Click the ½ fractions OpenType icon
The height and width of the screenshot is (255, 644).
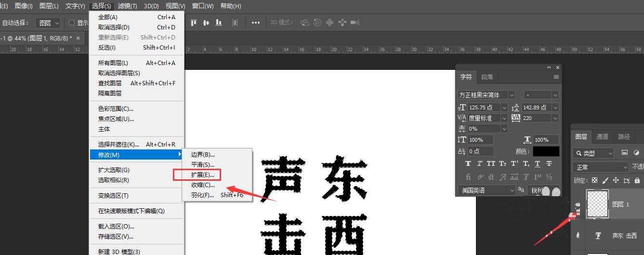click(x=549, y=177)
